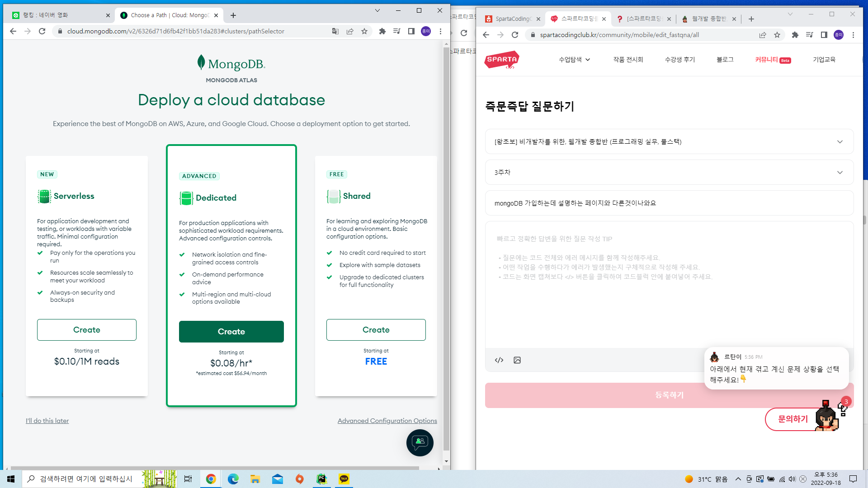Insert a code block with the </> icon
868x488 pixels.
pos(499,360)
